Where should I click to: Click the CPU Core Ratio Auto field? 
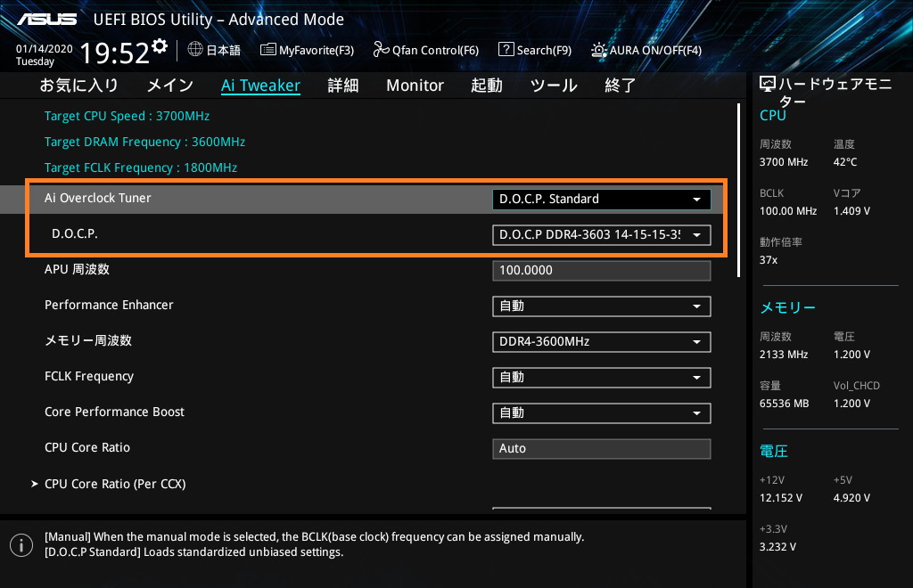[x=602, y=448]
